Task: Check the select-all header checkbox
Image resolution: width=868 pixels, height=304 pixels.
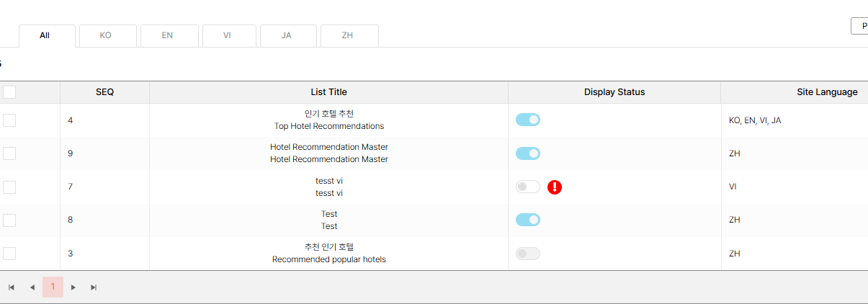Action: click(9, 92)
